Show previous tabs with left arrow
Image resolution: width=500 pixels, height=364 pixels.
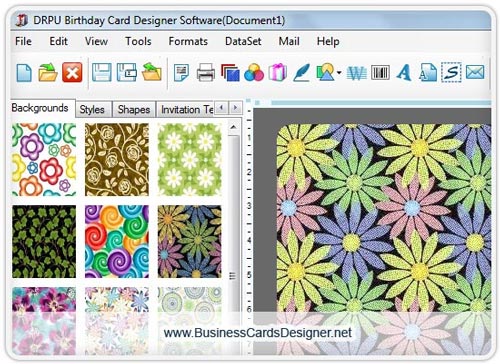221,108
